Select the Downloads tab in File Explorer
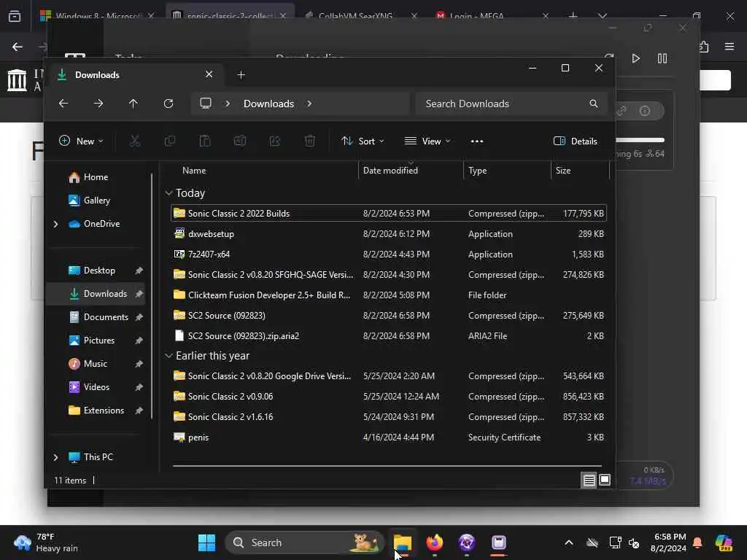 [x=136, y=75]
